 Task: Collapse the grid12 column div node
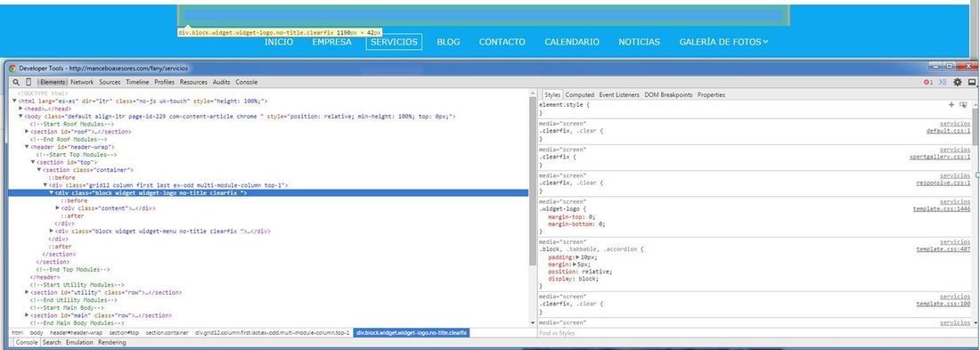[45, 185]
